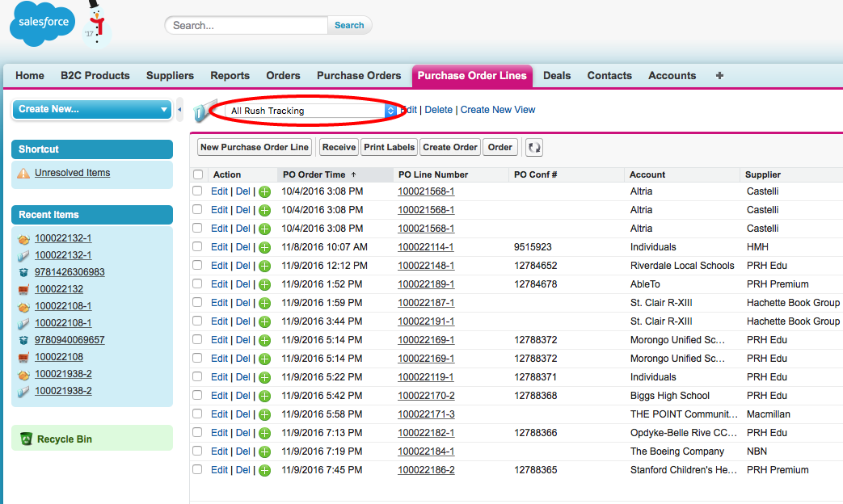Click green plus icon for 100022182-1 row
The image size is (843, 504).
point(264,434)
